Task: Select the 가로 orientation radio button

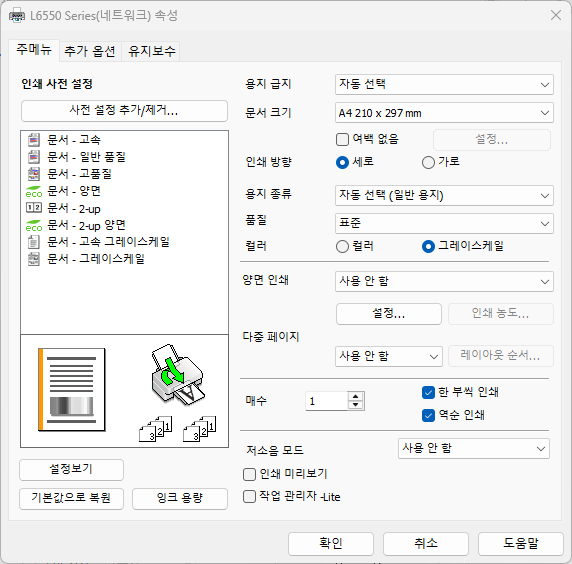Action: [428, 162]
